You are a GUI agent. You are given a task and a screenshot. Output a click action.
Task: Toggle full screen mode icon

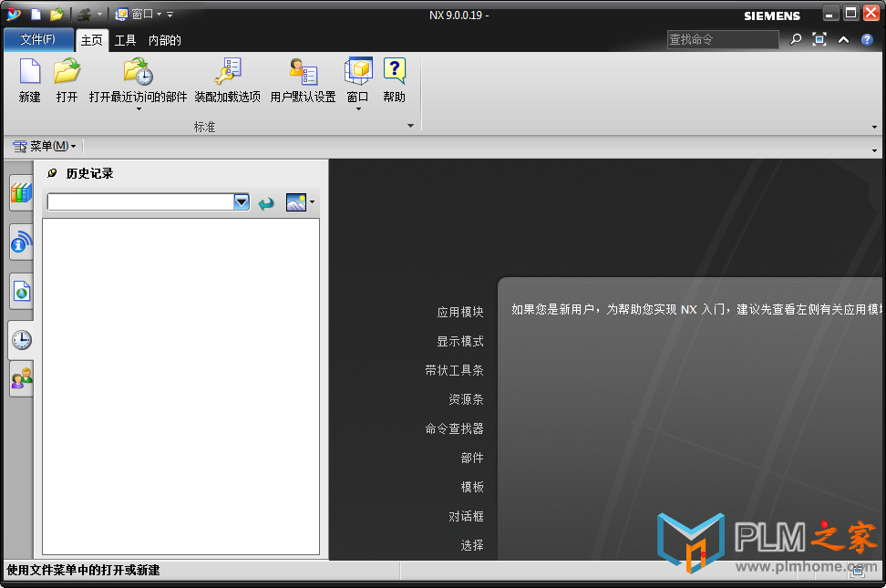(819, 39)
